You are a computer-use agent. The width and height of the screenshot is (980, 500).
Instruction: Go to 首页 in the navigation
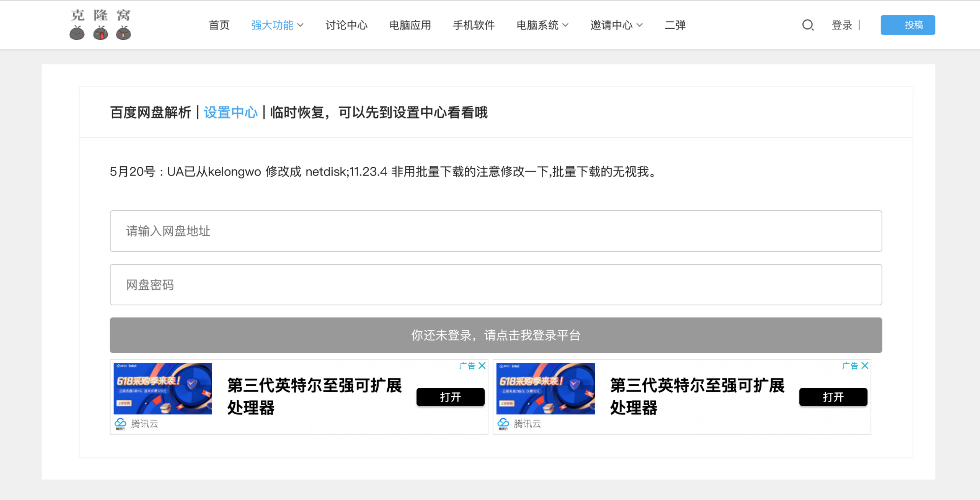pos(219,25)
